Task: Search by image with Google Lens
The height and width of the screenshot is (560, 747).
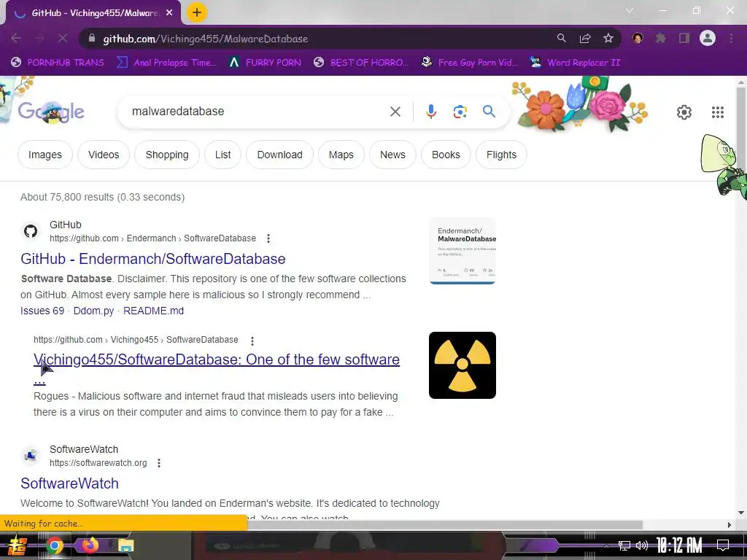Action: (x=460, y=112)
